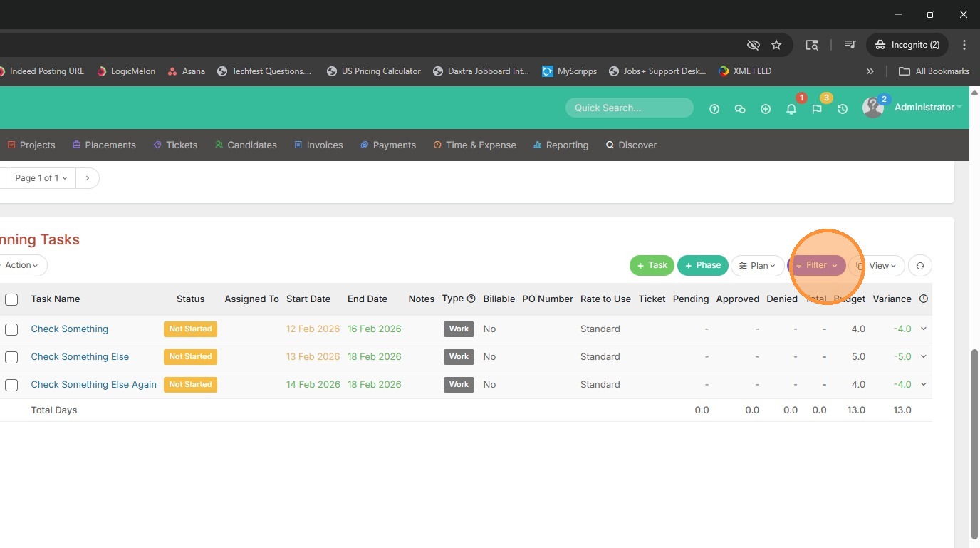Open the Check Something Else task link
Image resolution: width=980 pixels, height=548 pixels.
[80, 357]
